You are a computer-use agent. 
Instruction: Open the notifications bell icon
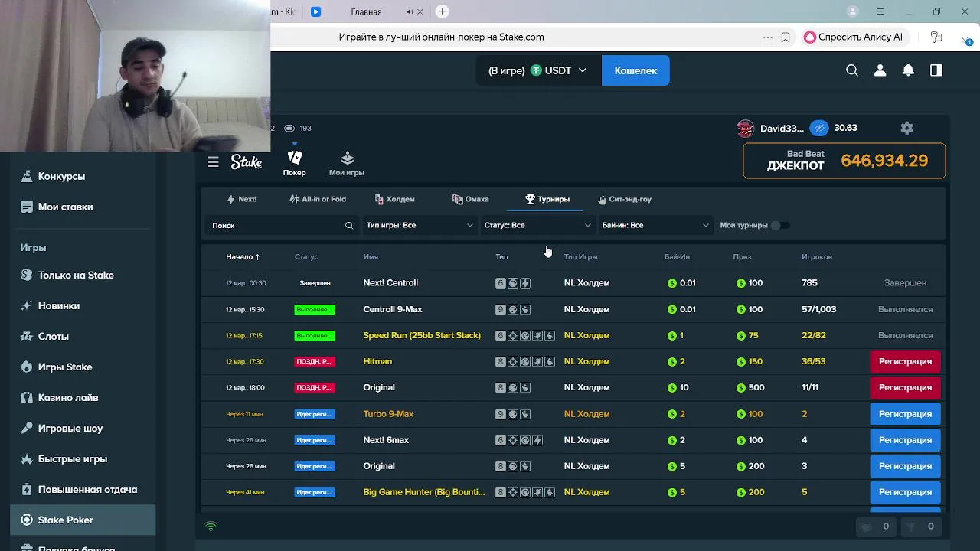click(908, 70)
